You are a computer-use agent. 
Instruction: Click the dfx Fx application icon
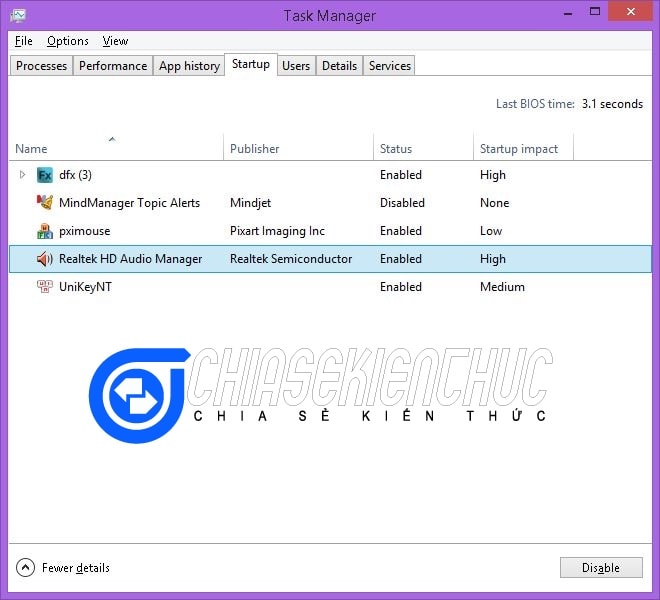(x=45, y=175)
